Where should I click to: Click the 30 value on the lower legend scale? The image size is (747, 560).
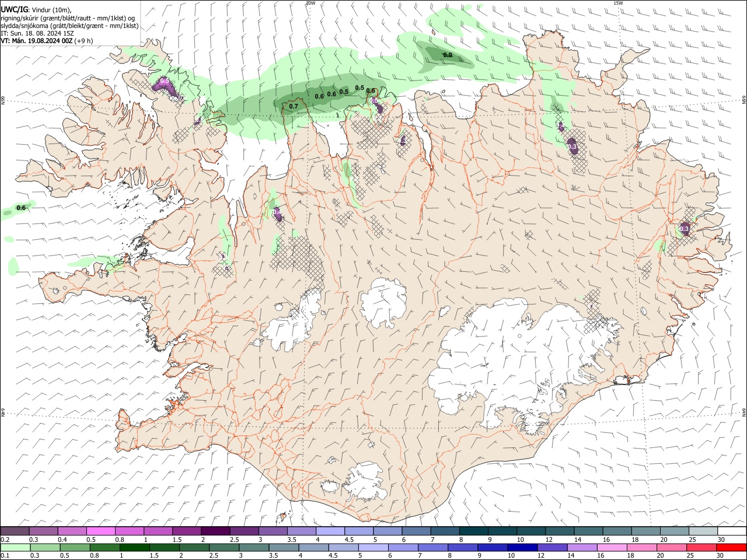(x=721, y=555)
